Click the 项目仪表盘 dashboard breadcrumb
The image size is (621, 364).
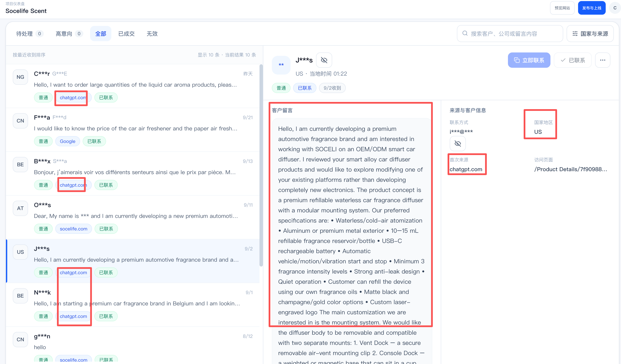pyautogui.click(x=15, y=3)
